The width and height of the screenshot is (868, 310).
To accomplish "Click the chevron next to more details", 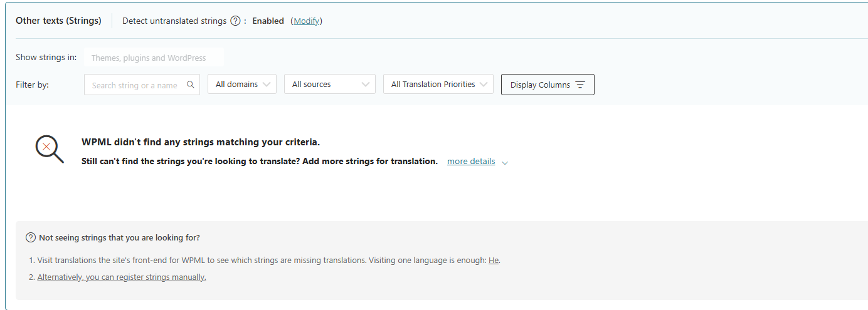I will (505, 162).
